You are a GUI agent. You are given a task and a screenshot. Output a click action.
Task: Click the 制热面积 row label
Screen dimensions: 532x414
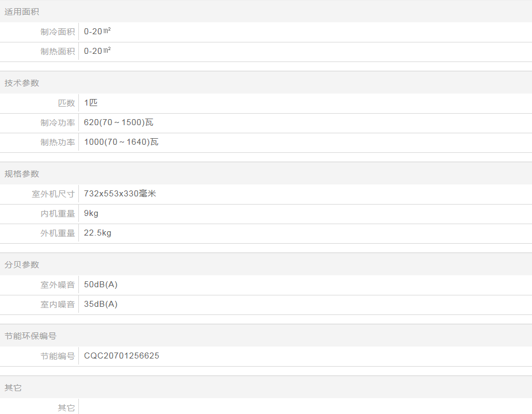[x=58, y=51]
